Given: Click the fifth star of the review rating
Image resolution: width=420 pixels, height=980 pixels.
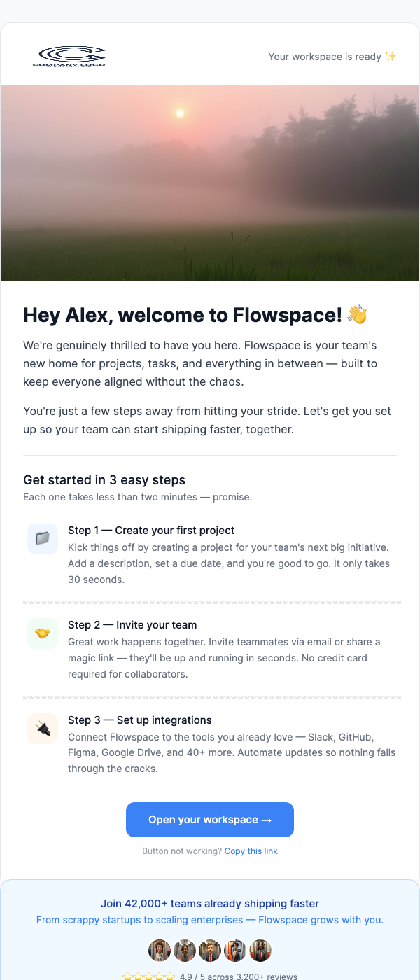Looking at the screenshot, I should point(170,975).
